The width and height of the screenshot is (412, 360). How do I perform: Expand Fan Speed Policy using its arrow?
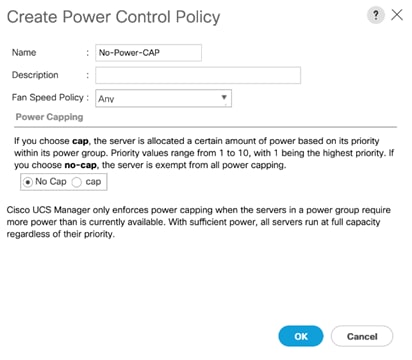pos(224,97)
